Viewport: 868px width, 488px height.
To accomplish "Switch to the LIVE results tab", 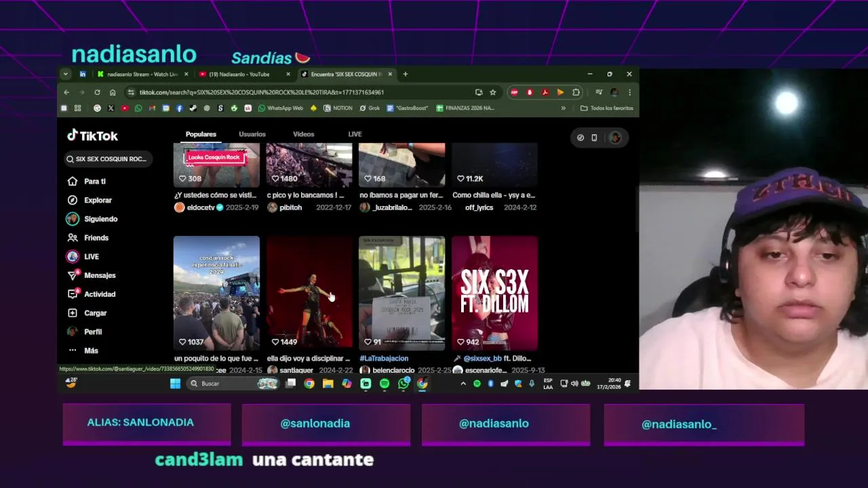I will (355, 134).
